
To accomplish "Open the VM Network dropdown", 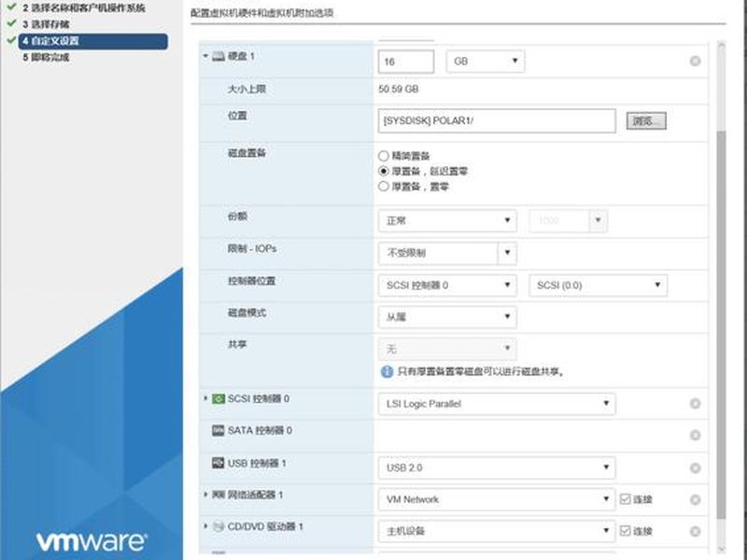I will coord(497,499).
